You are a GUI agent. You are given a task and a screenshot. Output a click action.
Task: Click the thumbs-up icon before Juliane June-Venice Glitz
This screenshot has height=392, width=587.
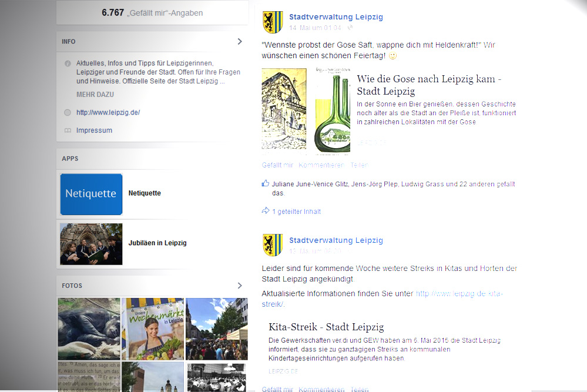(x=266, y=183)
